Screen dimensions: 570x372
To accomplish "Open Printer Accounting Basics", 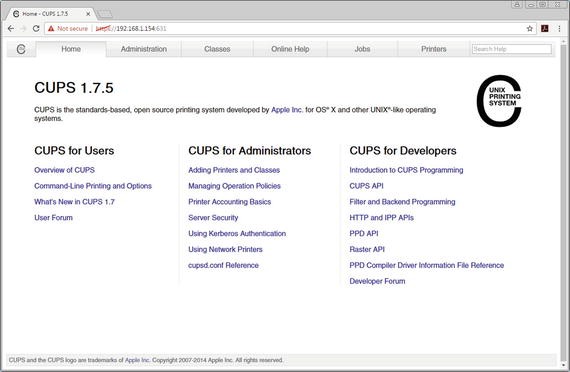I will pos(230,202).
